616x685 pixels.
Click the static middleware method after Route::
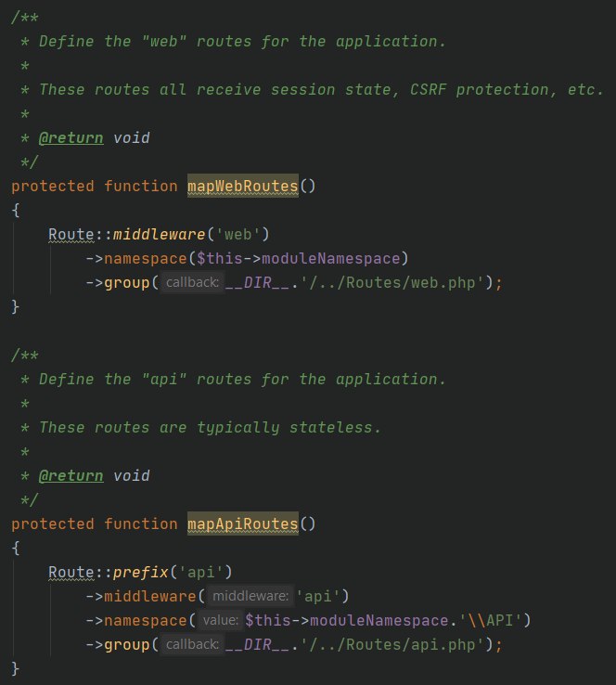(160, 235)
